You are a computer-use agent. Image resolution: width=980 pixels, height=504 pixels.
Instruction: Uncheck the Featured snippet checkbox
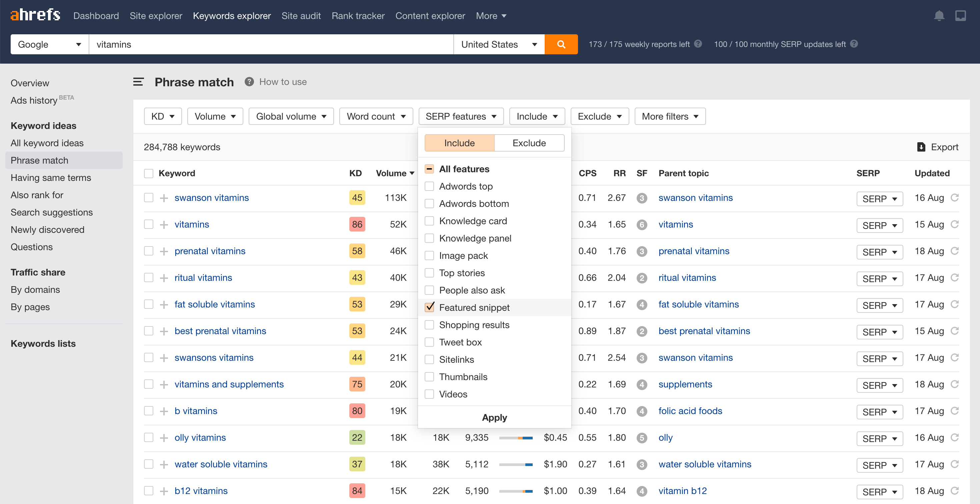point(429,307)
